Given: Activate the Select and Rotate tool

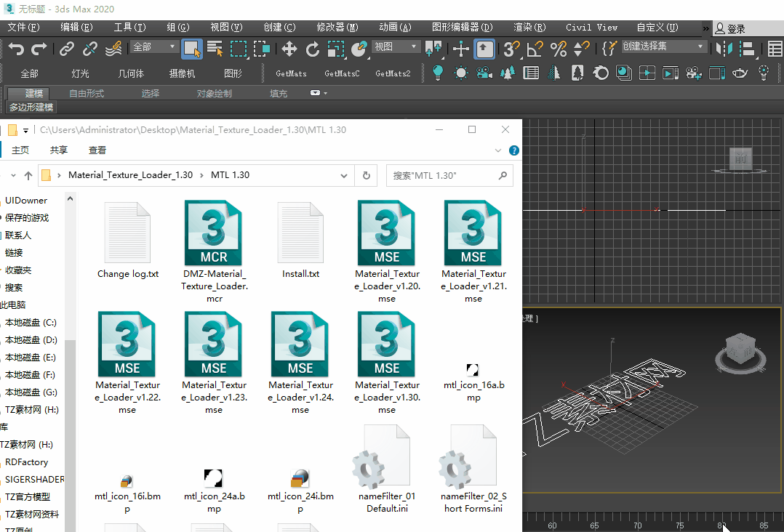Looking at the screenshot, I should [313, 49].
